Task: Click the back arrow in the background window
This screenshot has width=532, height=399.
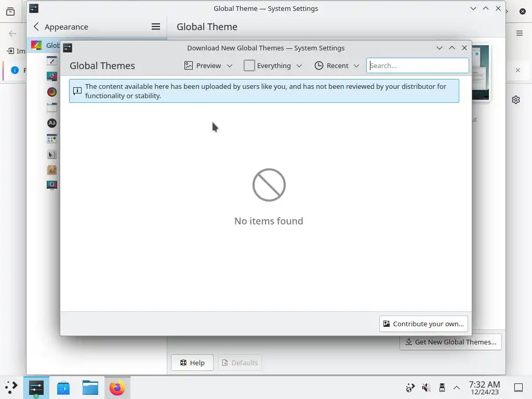Action: 12,33
